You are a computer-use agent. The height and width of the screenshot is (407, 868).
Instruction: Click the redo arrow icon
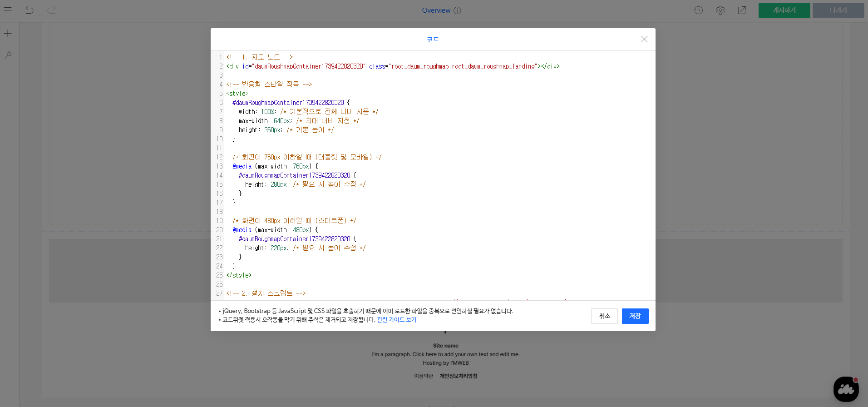[51, 10]
